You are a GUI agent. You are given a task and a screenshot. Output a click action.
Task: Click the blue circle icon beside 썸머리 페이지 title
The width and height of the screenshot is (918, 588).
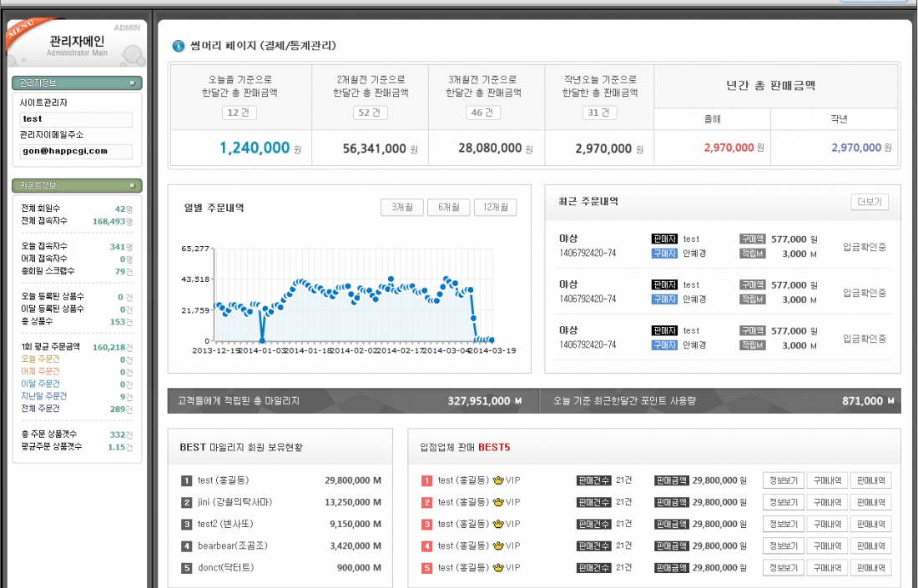click(178, 47)
